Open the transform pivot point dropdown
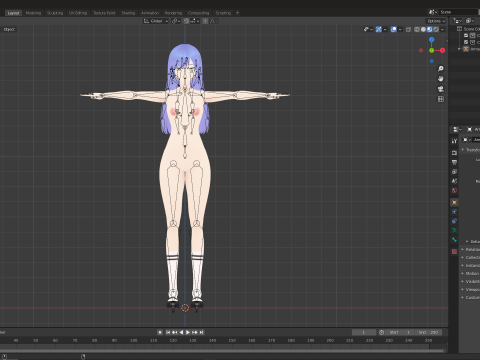This screenshot has width=480, height=360. click(x=176, y=21)
